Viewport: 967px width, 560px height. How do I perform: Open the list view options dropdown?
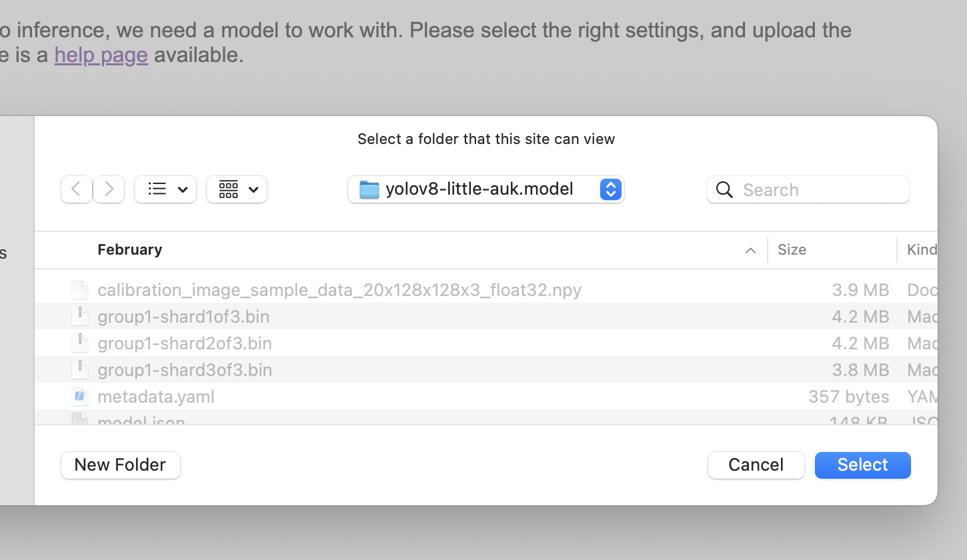pyautogui.click(x=165, y=189)
